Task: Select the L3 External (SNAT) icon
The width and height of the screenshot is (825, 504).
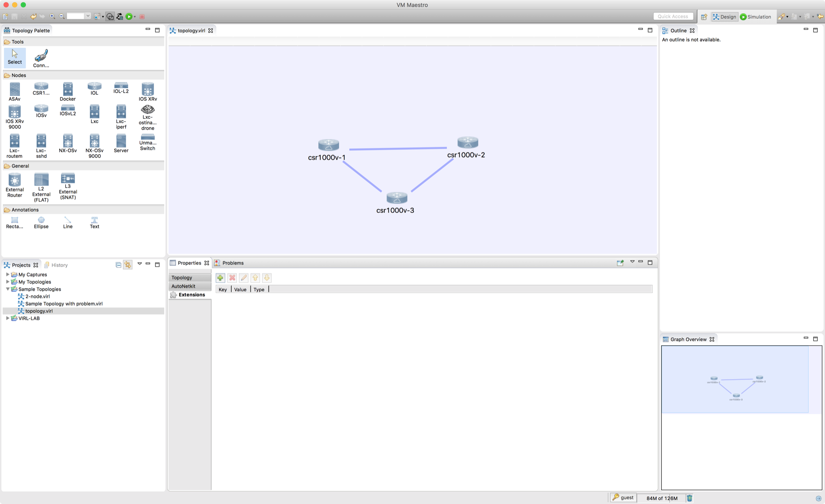Action: pos(68,186)
